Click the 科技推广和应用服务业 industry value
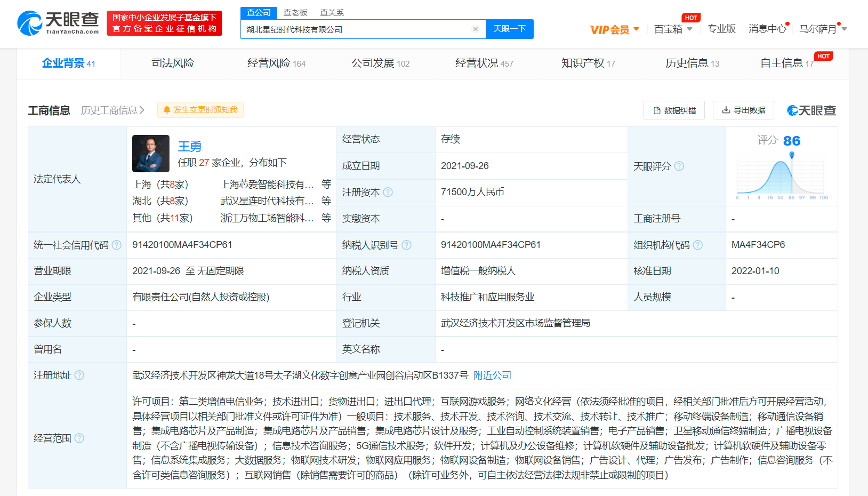Screen dimensions: 868x496 pyautogui.click(x=487, y=297)
